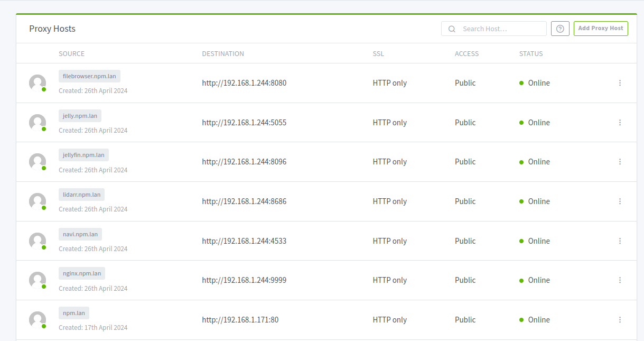Open the actions menu for filebrowser.npm.lan

coord(620,83)
